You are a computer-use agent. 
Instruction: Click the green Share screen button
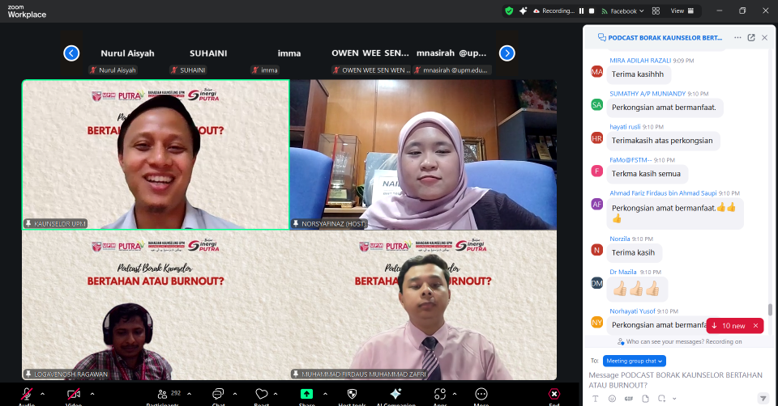tap(307, 394)
